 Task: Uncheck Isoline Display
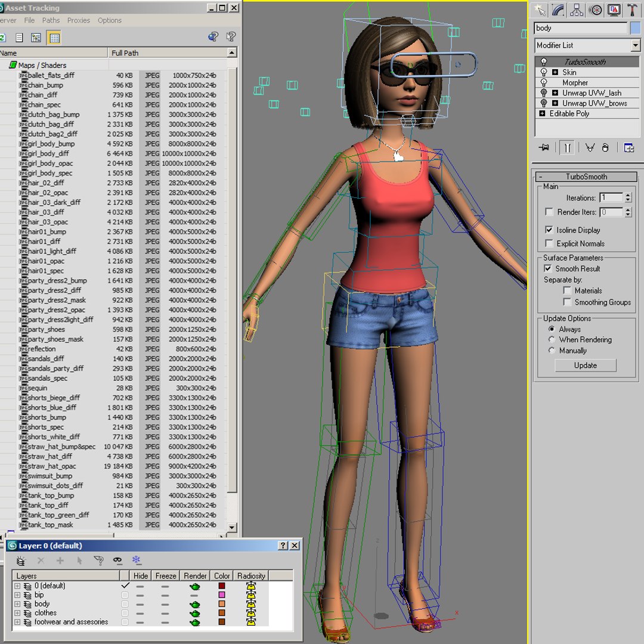coord(549,230)
